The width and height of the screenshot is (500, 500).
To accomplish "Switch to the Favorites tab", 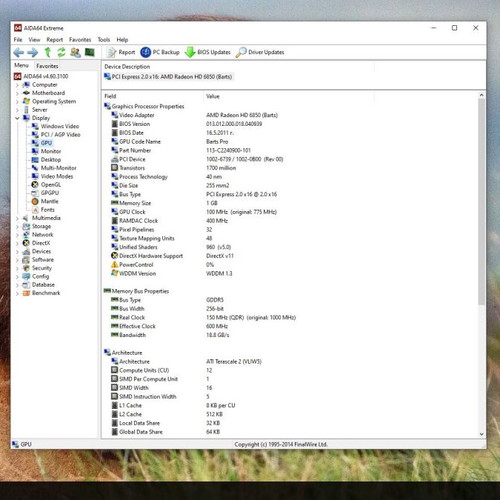I will pyautogui.click(x=47, y=66).
